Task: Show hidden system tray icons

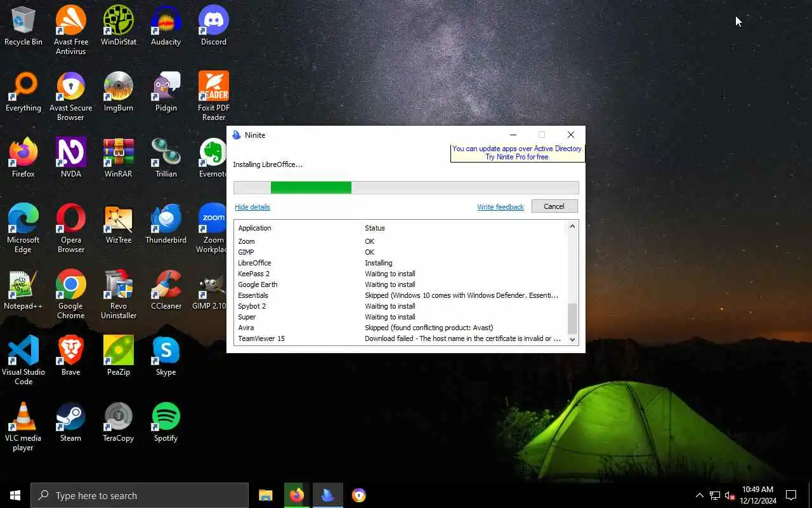Action: click(x=699, y=495)
